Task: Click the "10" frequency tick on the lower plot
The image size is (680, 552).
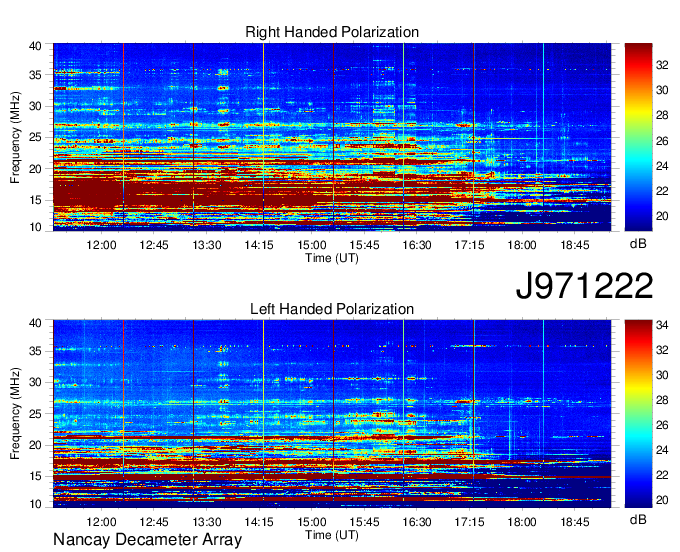Action: point(35,503)
